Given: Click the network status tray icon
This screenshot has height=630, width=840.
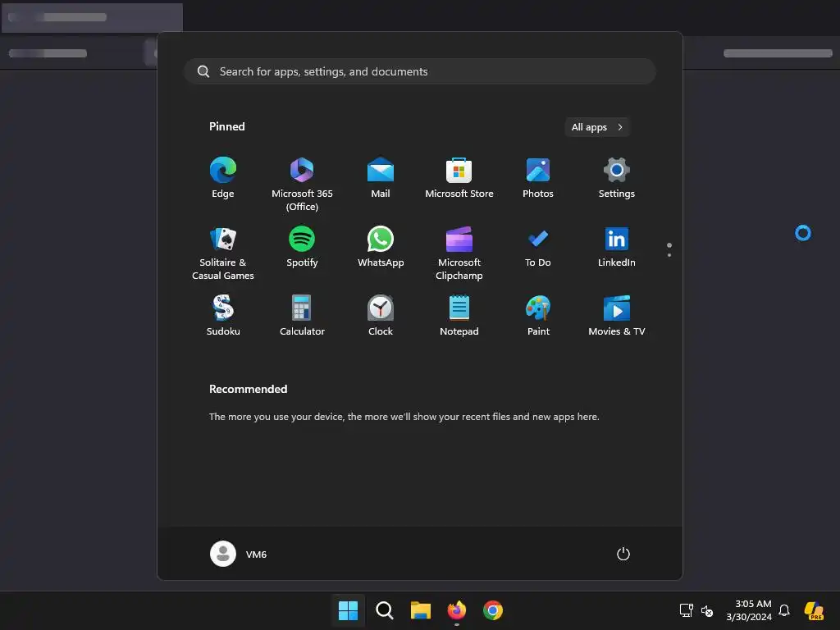Looking at the screenshot, I should 687,610.
